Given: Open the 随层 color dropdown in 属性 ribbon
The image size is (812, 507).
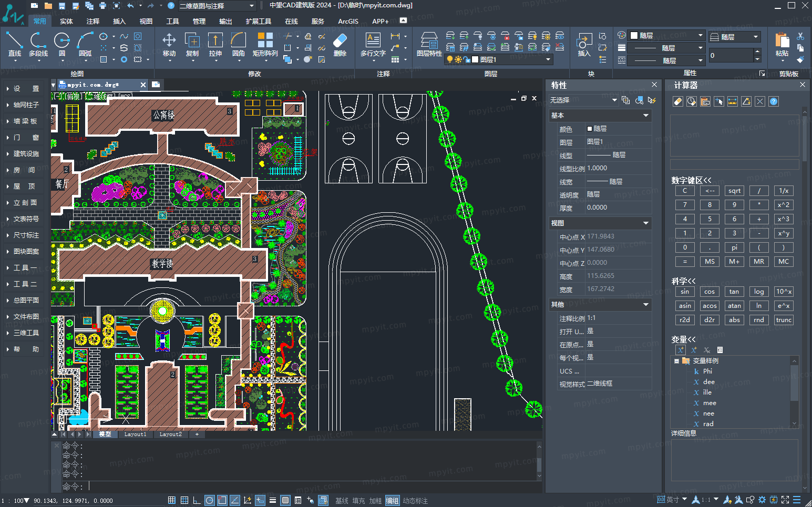Looking at the screenshot, I should coord(666,35).
